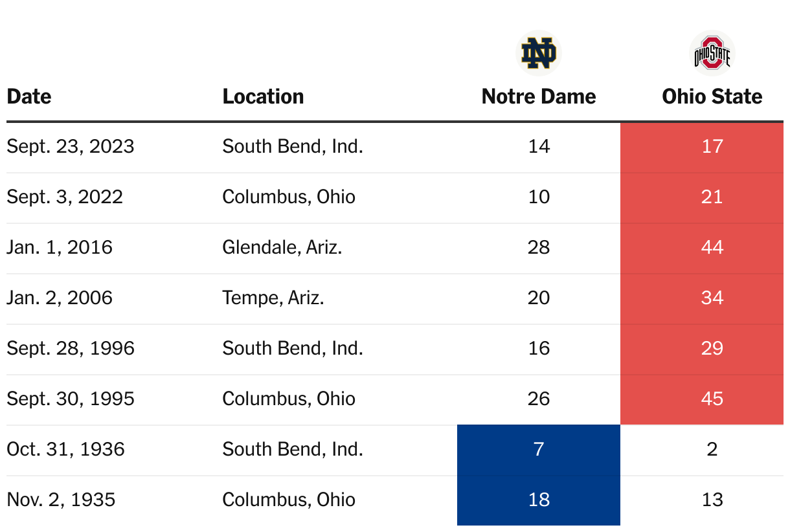Click the red Ohio State score 45

click(712, 399)
